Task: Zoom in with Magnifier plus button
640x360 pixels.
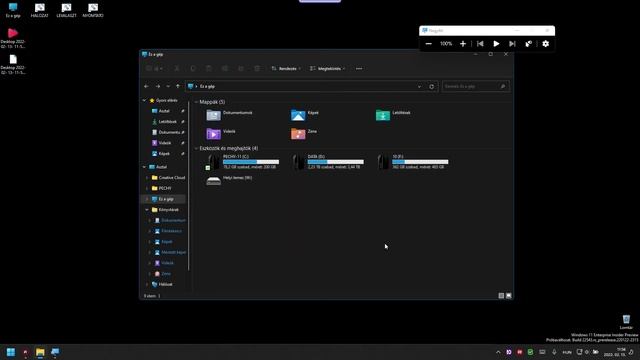Action: click(463, 44)
